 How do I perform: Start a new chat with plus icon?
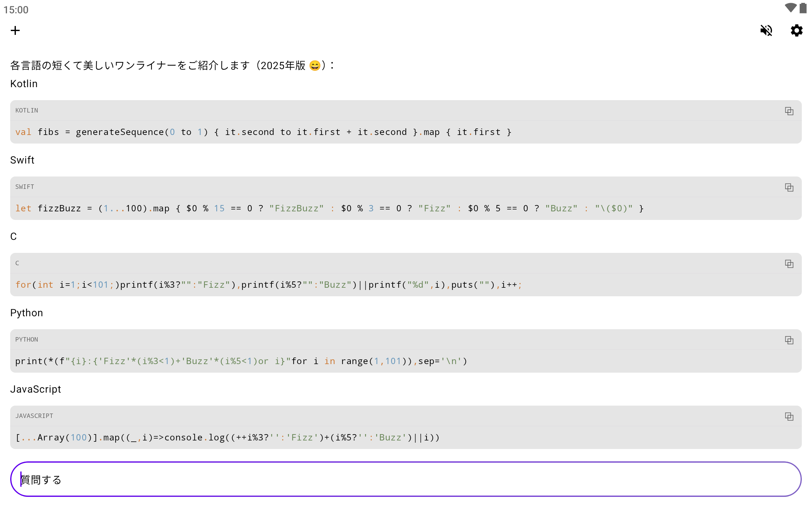click(x=15, y=30)
